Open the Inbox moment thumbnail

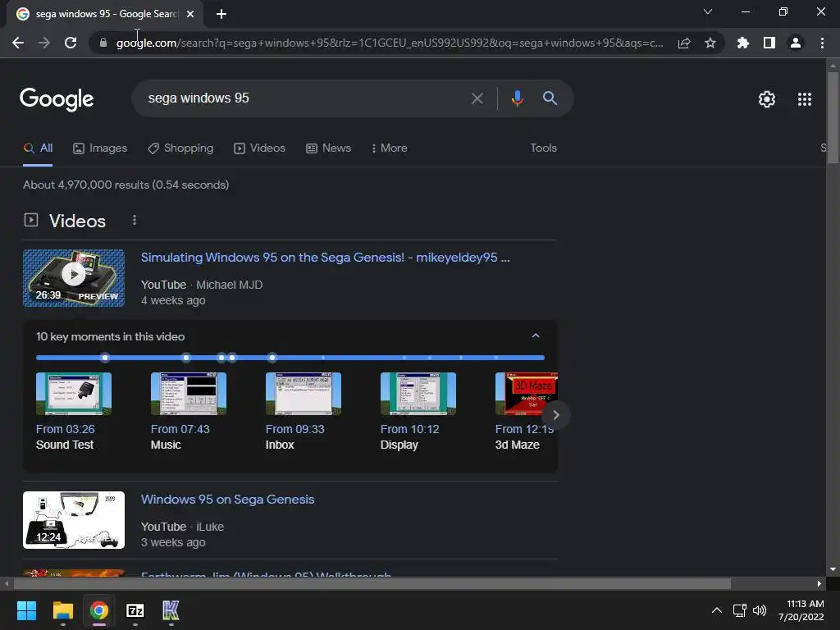[x=304, y=394]
